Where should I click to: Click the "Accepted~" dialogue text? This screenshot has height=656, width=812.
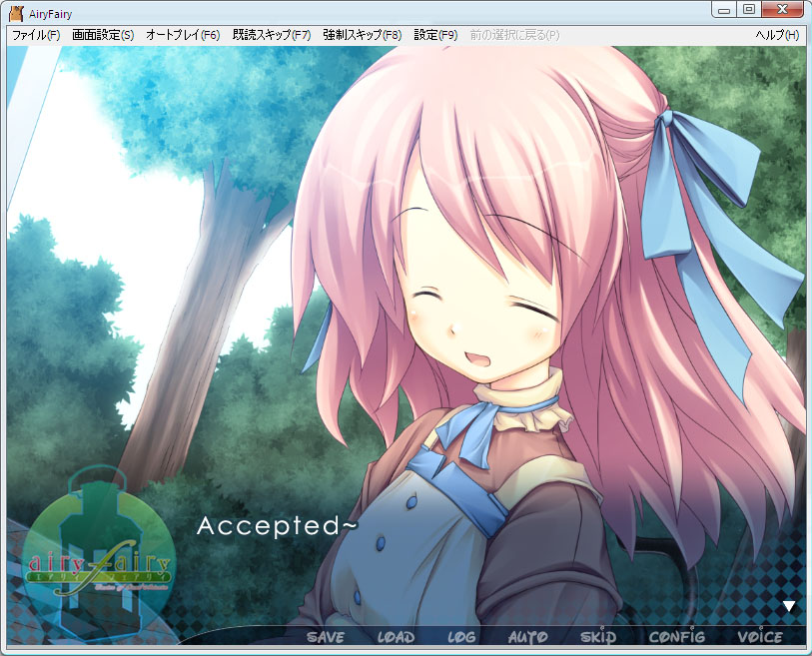coord(277,526)
